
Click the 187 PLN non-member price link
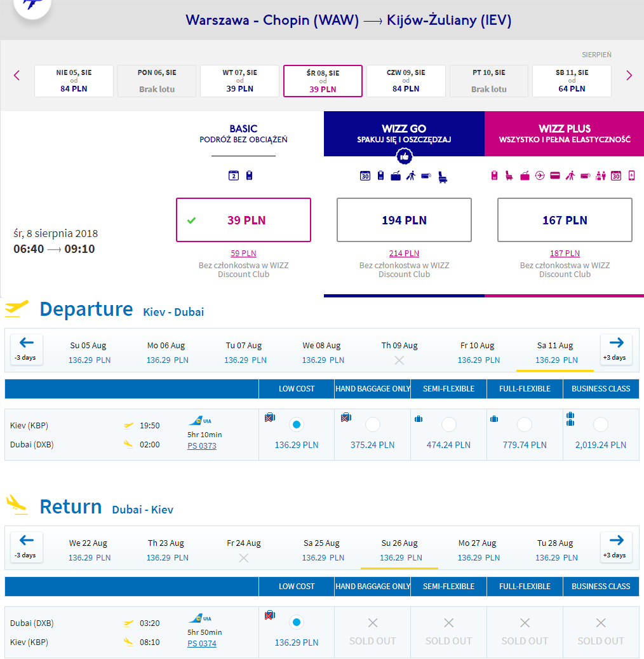click(565, 253)
